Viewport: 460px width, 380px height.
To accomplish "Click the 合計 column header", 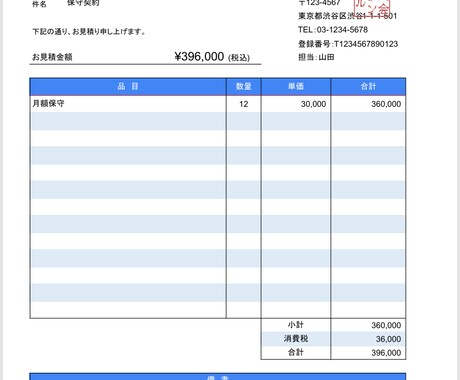I will coord(368,87).
